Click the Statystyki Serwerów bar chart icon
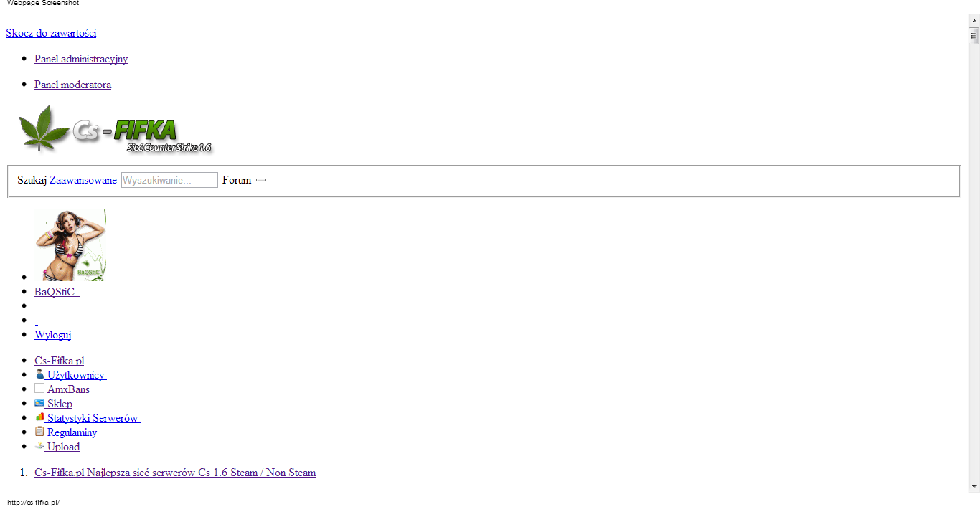The height and width of the screenshot is (507, 980). click(x=39, y=417)
